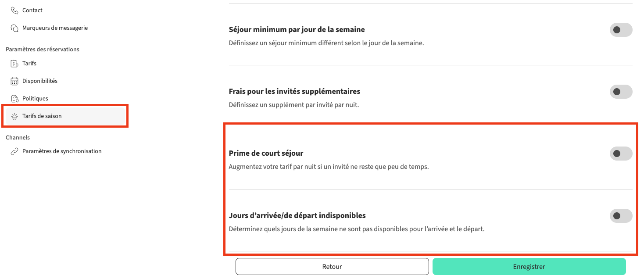This screenshot has width=644, height=279.
Task: Open the Disponibilités calendar icon
Action: coord(14,81)
